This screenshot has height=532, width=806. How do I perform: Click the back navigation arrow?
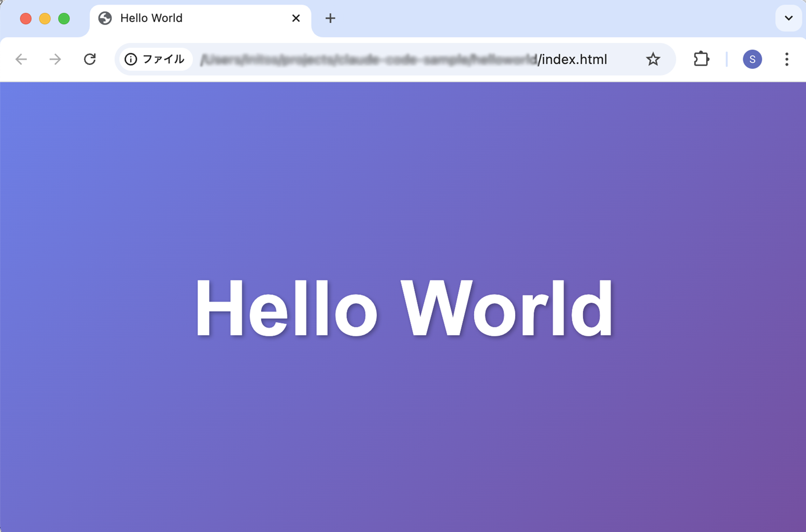pos(21,59)
